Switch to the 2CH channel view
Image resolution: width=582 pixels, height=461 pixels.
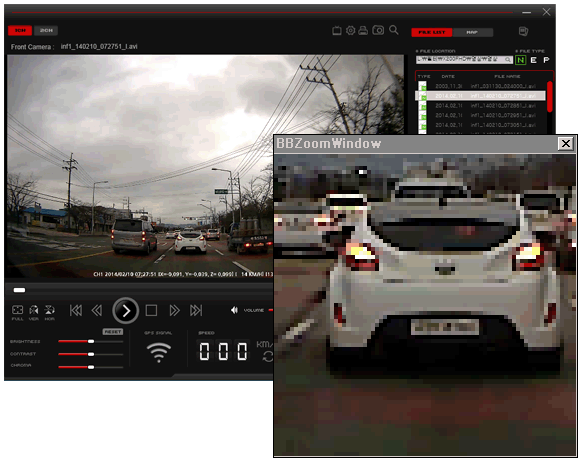click(46, 30)
